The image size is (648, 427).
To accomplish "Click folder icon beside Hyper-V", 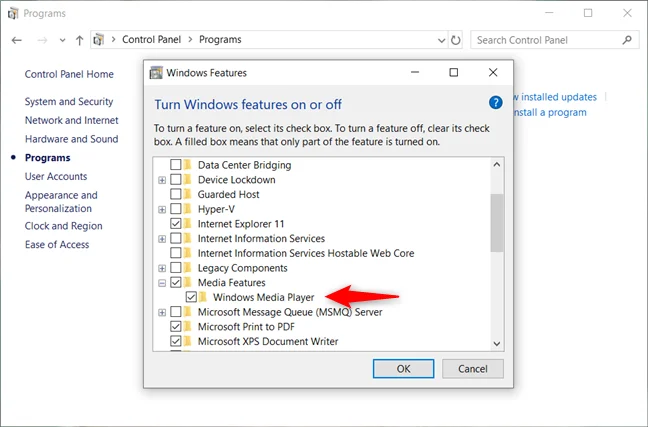I will (x=188, y=209).
